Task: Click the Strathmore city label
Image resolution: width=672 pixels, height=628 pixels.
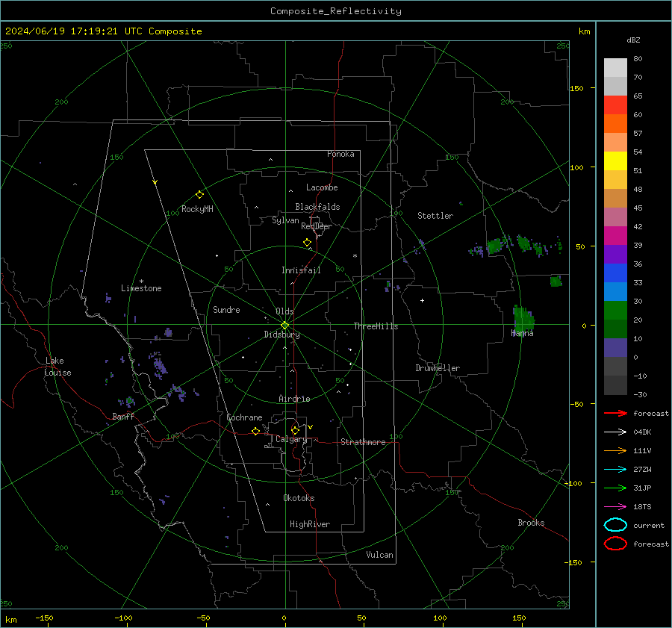Action: click(x=363, y=442)
